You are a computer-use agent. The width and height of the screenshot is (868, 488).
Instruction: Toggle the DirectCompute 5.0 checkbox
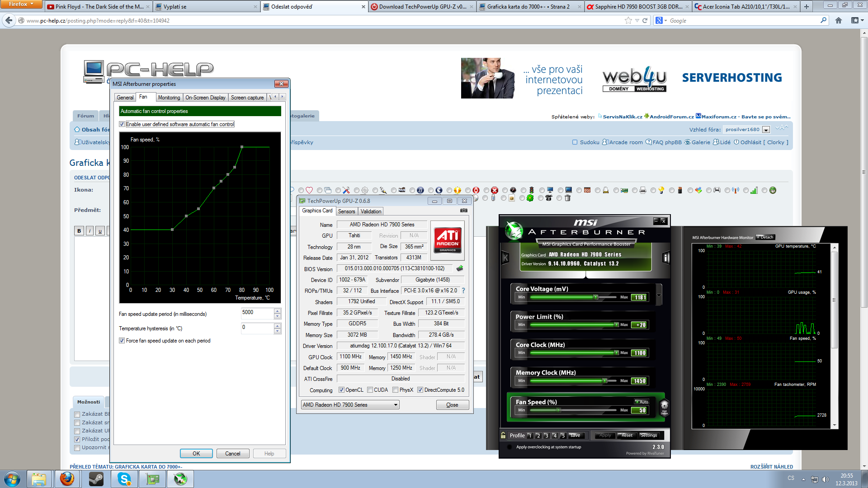pyautogui.click(x=420, y=390)
